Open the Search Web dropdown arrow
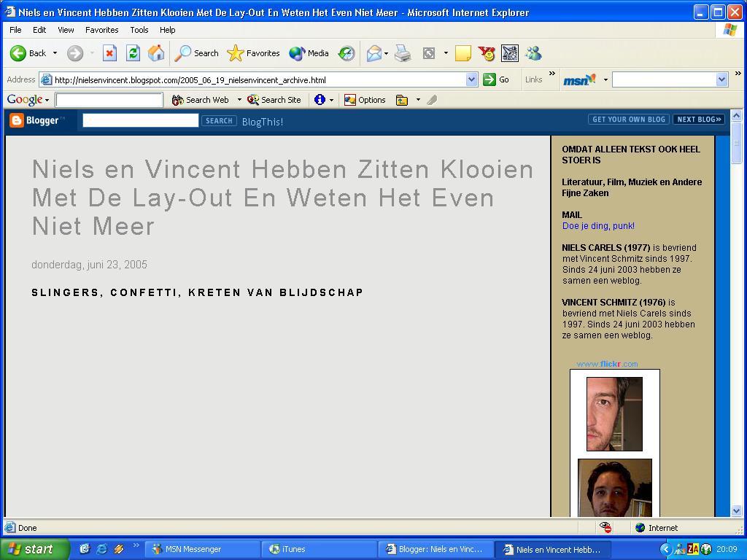 (x=239, y=100)
